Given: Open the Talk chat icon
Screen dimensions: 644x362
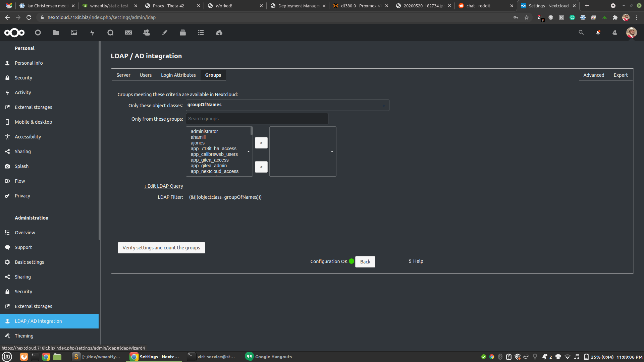Looking at the screenshot, I should (x=110, y=33).
